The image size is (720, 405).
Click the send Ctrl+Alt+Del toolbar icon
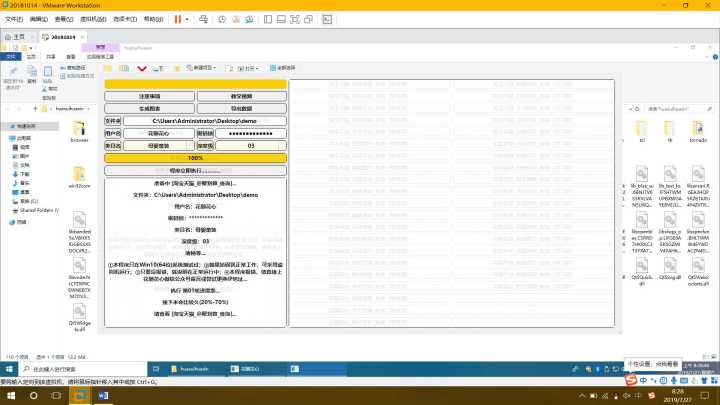pos(205,19)
